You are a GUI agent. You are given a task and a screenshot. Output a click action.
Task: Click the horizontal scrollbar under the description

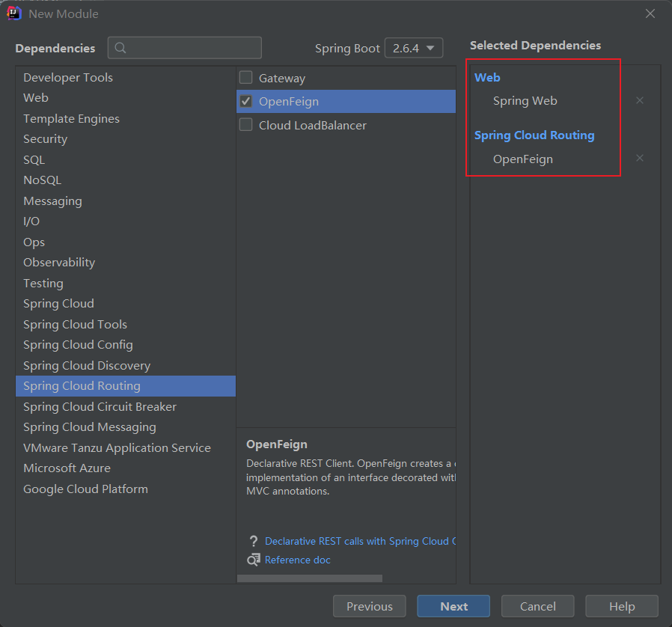coord(309,578)
